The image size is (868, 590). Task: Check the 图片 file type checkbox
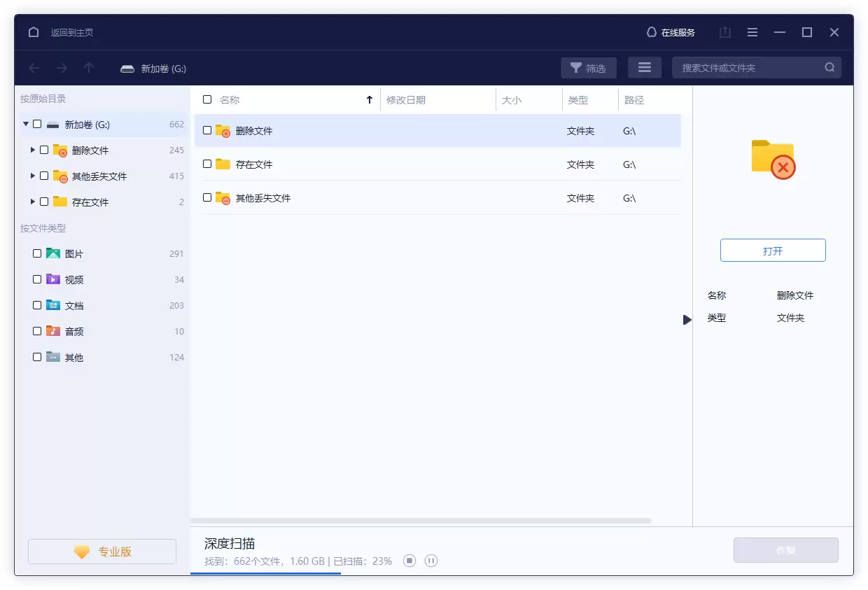click(37, 253)
